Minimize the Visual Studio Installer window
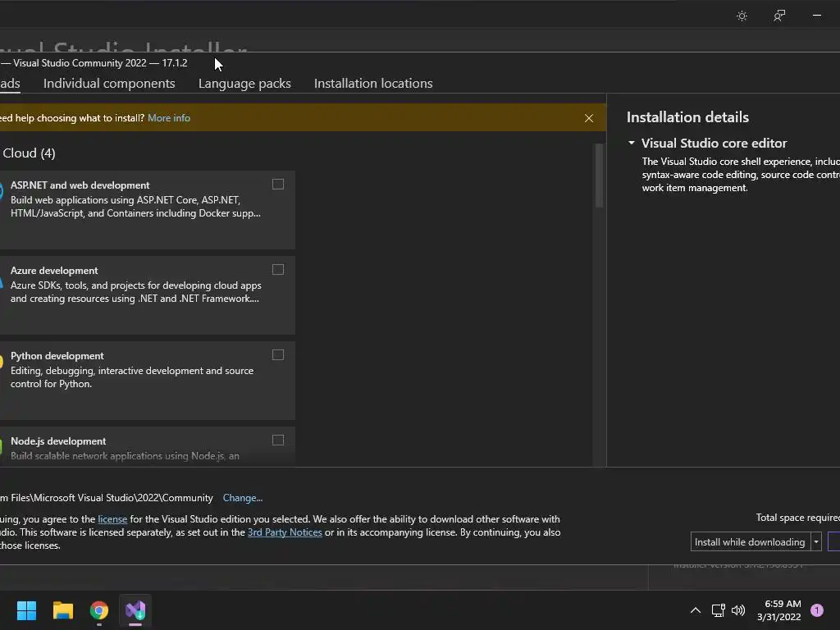This screenshot has width=840, height=630. (x=817, y=16)
